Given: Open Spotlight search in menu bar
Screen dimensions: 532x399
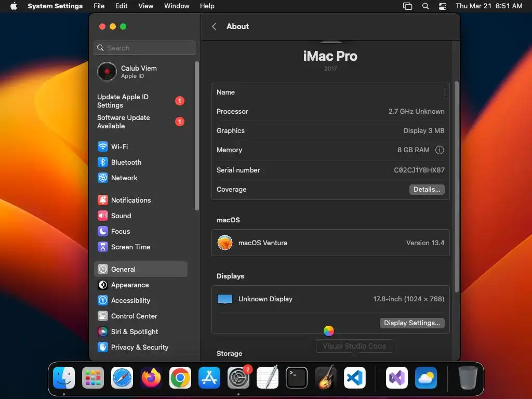Looking at the screenshot, I should point(425,6).
